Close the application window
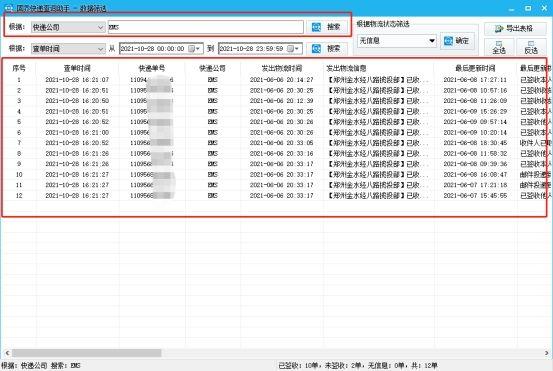Viewport: 553px width, 371px height. pos(544,8)
